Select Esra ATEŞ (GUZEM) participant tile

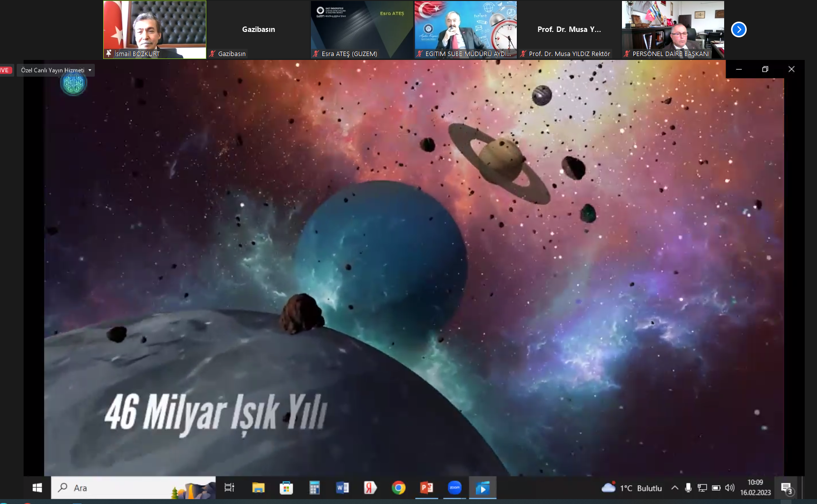pos(362,29)
